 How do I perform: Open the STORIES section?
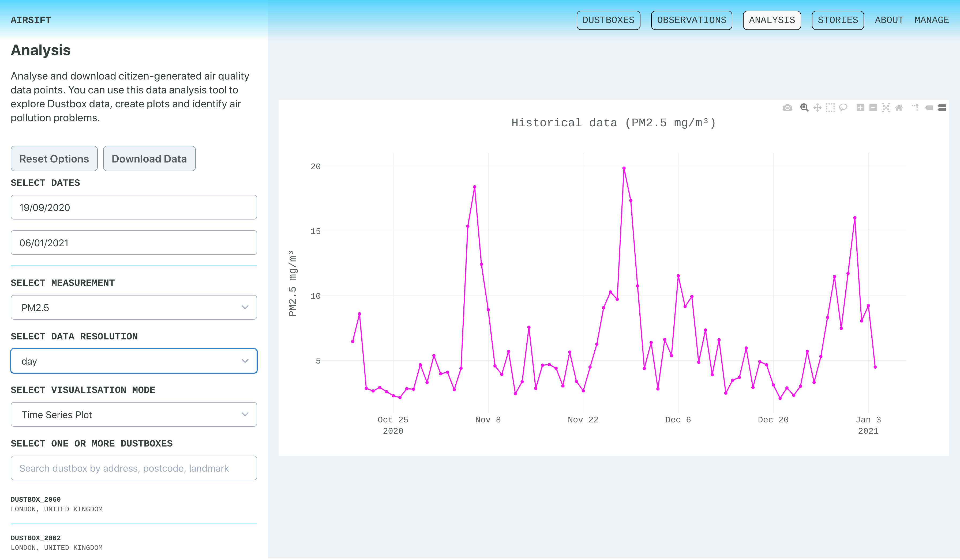click(838, 20)
